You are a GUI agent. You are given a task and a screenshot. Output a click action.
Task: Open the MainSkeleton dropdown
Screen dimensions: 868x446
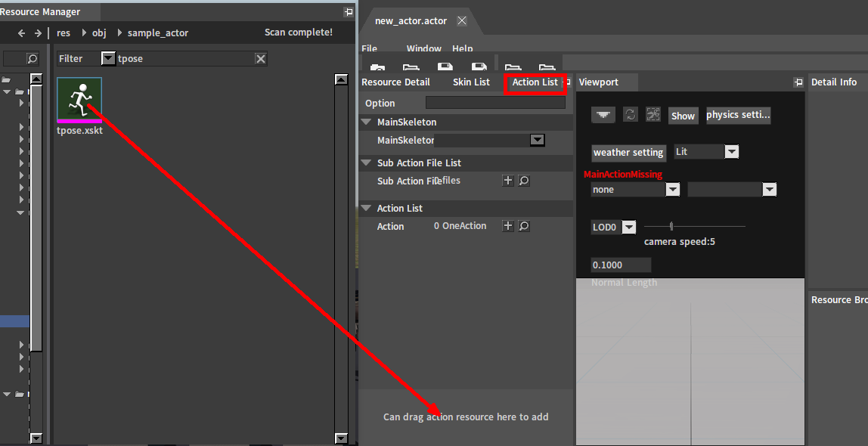click(537, 140)
